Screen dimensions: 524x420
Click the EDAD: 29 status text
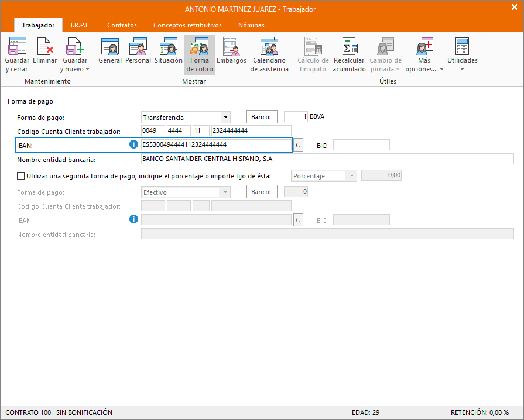click(365, 412)
